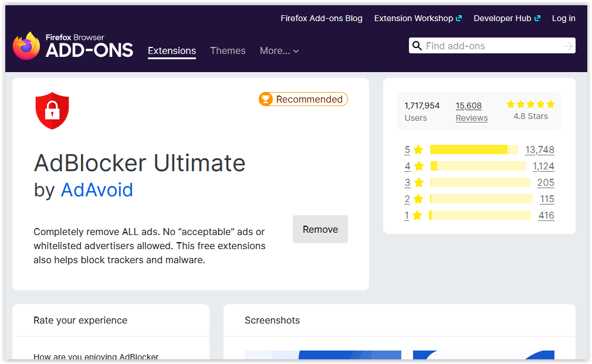The height and width of the screenshot is (364, 592).
Task: Click the Developer Hub external link icon
Action: pyautogui.click(x=537, y=18)
